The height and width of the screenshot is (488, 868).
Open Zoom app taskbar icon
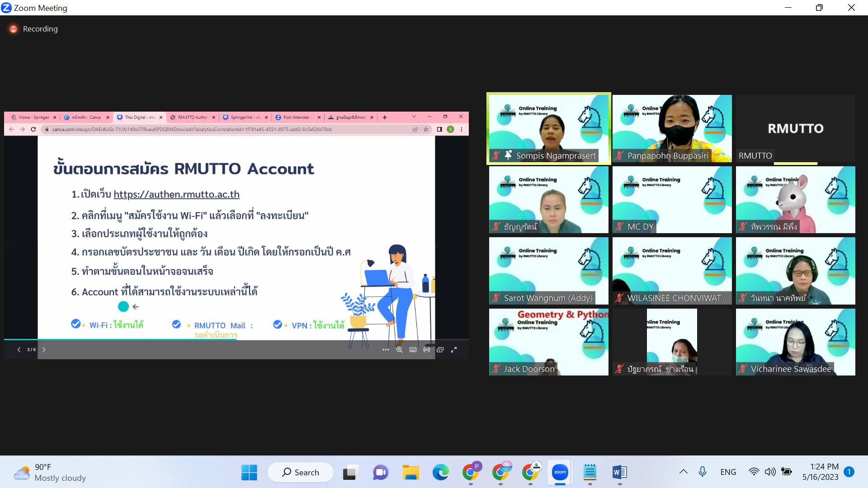click(x=560, y=473)
